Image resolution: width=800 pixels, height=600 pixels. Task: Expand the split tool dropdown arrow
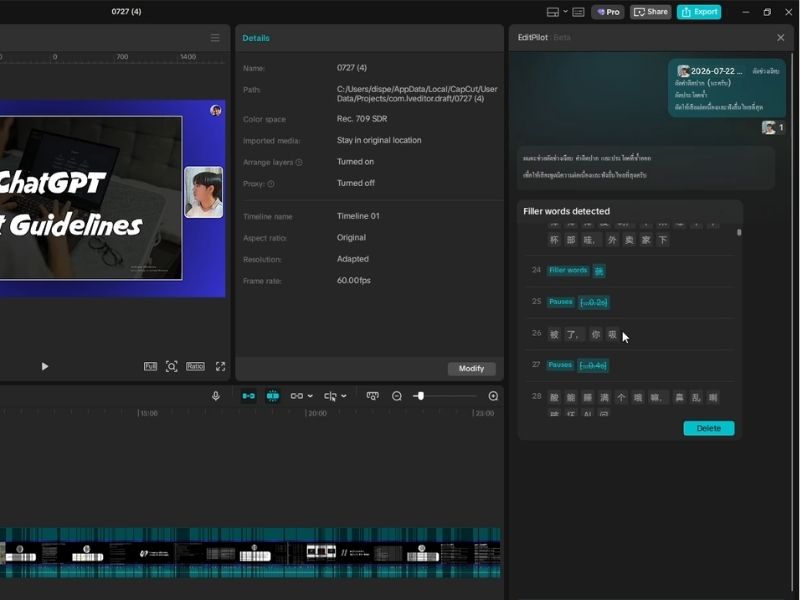(x=344, y=396)
